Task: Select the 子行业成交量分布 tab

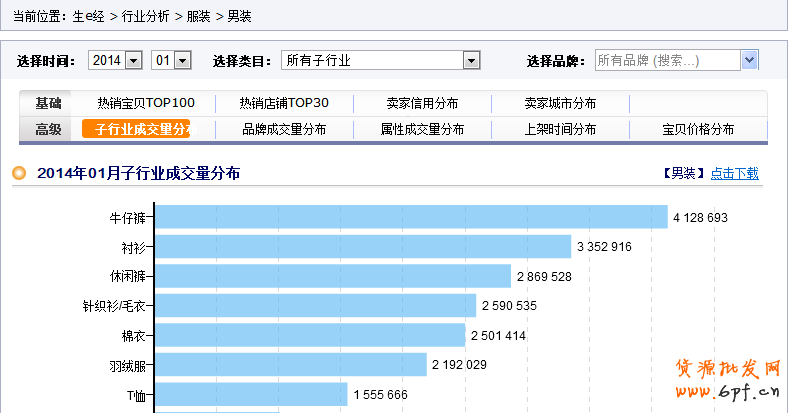Action: pos(137,129)
